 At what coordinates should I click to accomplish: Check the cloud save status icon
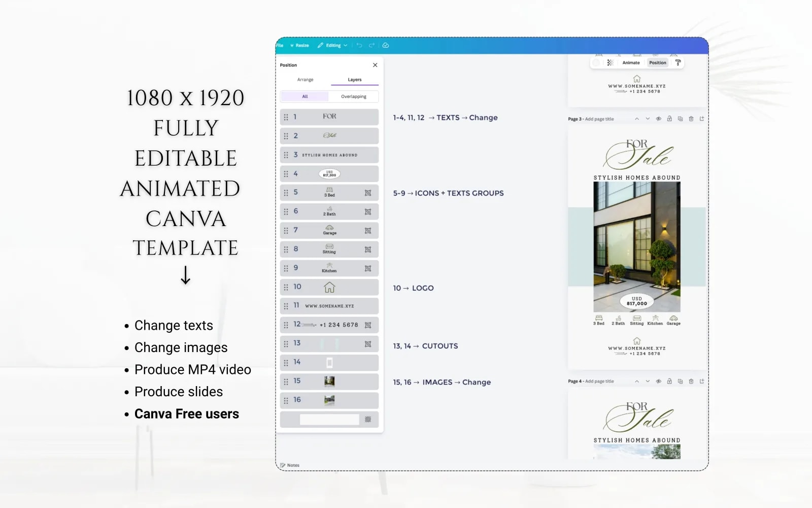386,45
